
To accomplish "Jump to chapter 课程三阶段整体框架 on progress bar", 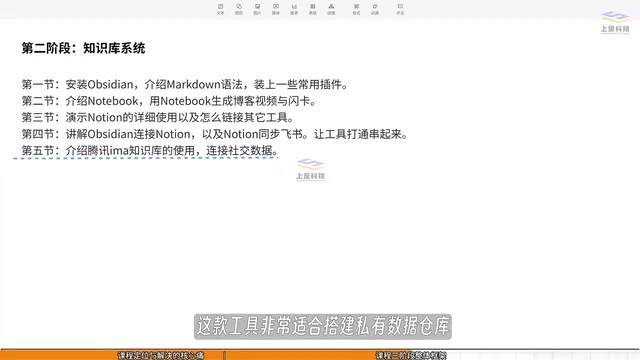I will (411, 356).
